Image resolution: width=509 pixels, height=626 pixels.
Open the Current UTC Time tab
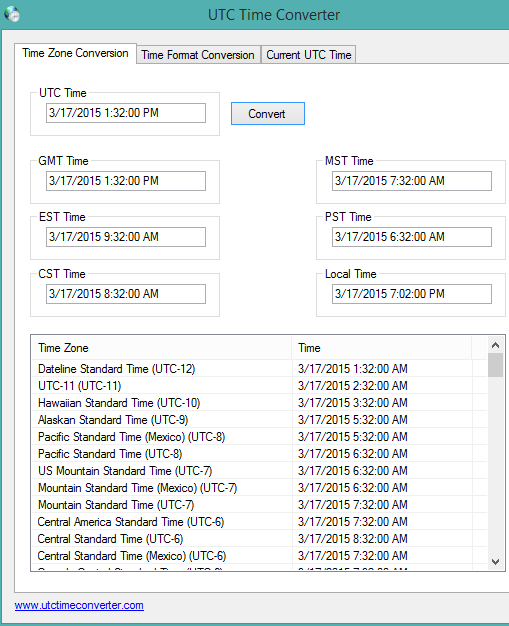pos(309,55)
